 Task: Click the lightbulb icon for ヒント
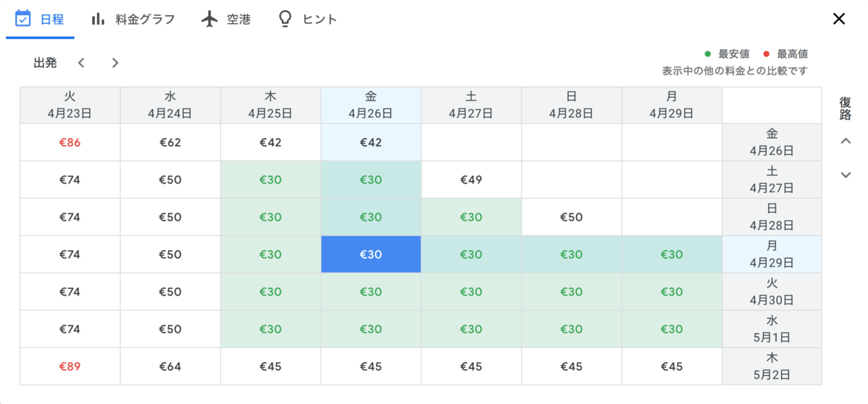coord(285,19)
